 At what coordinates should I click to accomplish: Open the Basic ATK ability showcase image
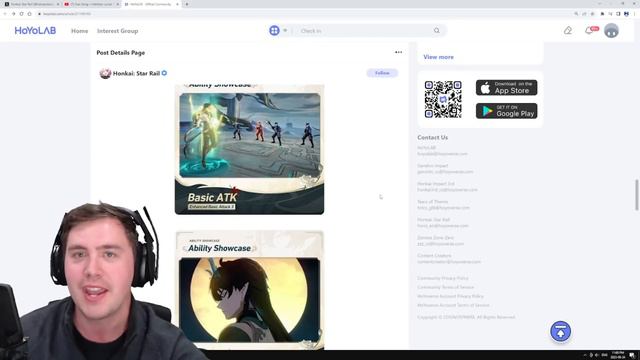click(x=249, y=149)
